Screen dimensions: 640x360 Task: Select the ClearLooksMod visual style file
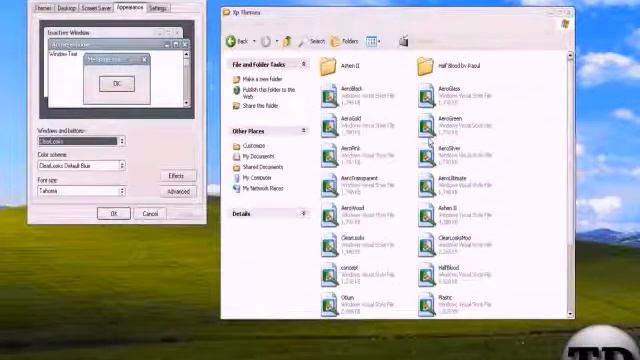pos(455,245)
